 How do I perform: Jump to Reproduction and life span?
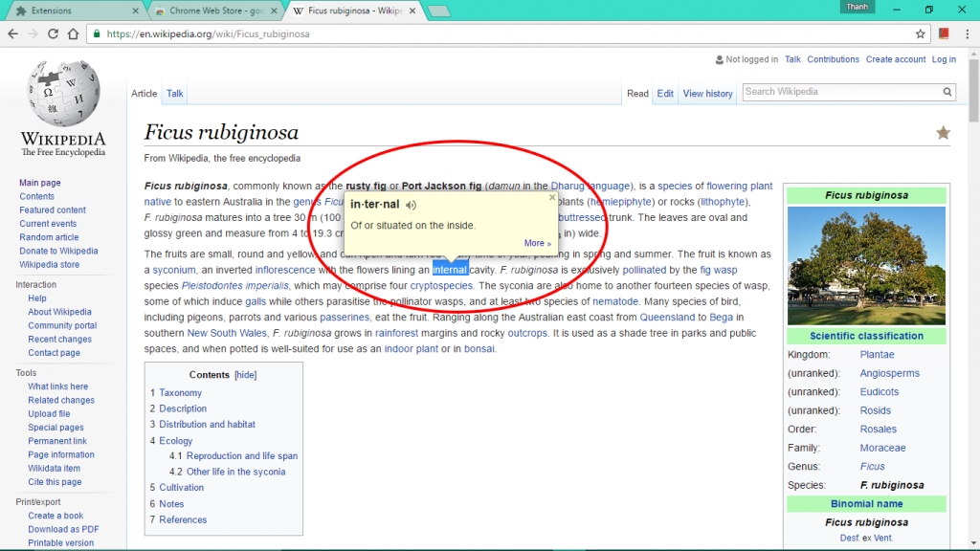[242, 456]
